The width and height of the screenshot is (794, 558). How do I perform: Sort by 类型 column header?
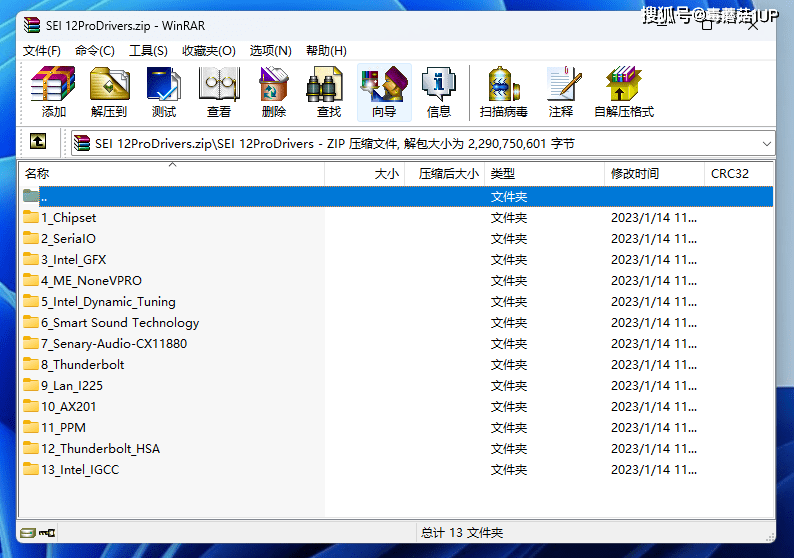[544, 174]
